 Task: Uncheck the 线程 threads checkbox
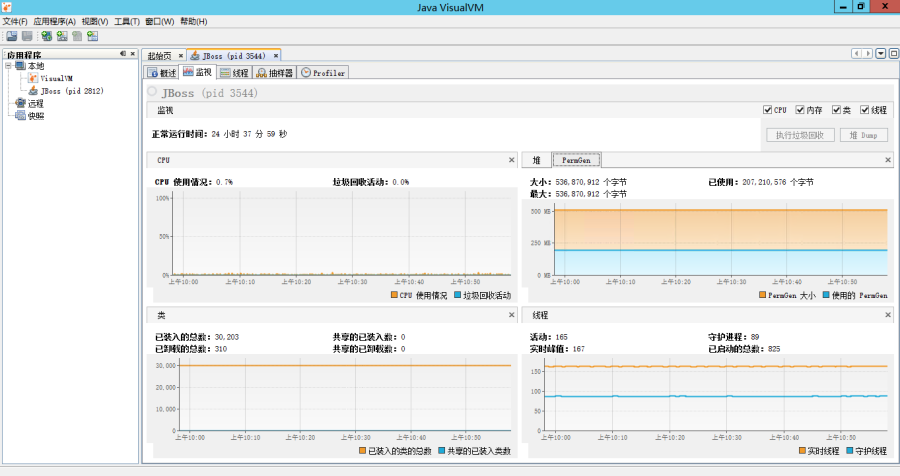pos(864,110)
